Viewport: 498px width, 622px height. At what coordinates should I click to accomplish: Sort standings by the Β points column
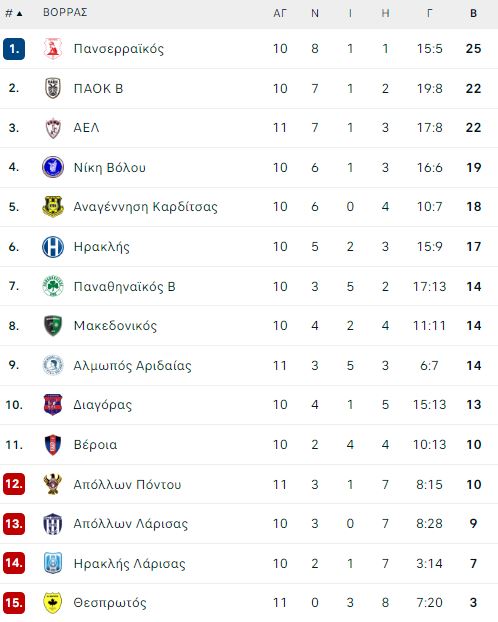coord(473,13)
